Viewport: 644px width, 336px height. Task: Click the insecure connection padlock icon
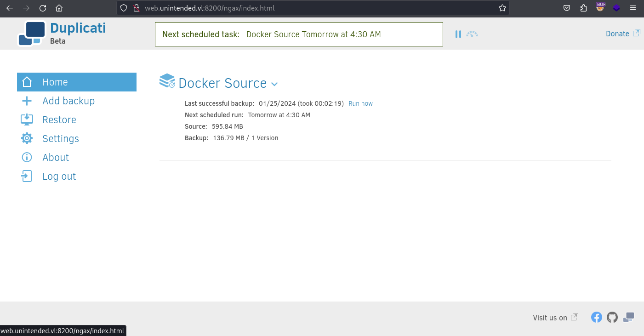(136, 8)
